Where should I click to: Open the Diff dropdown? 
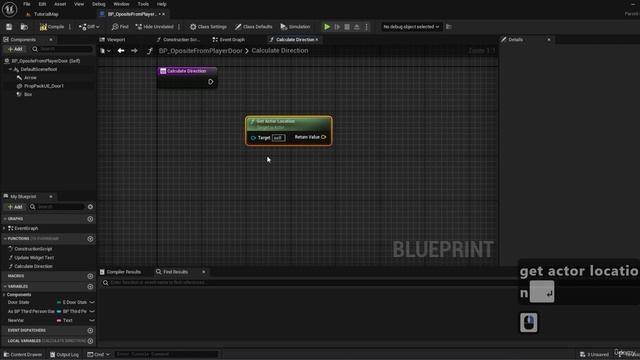tap(89, 27)
